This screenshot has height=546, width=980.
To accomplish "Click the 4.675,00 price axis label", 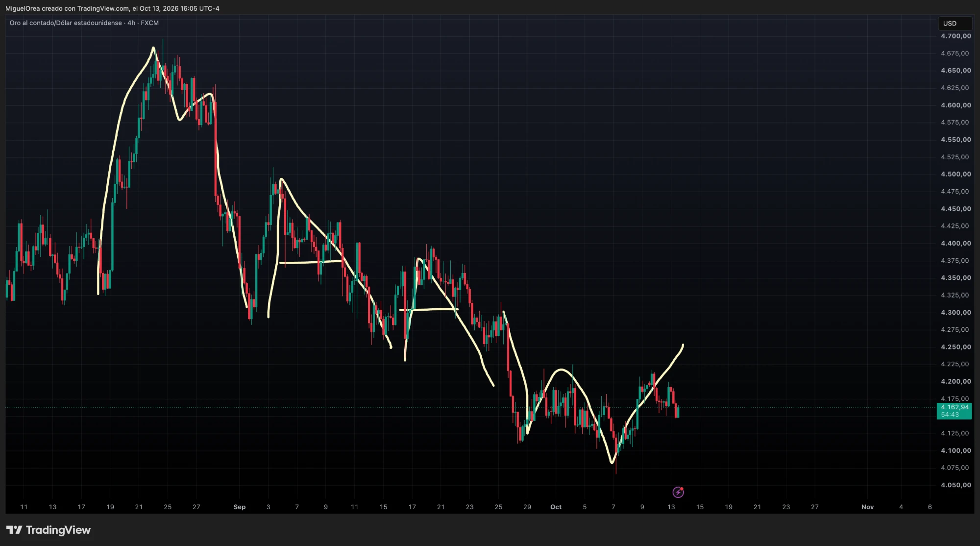I will 955,53.
